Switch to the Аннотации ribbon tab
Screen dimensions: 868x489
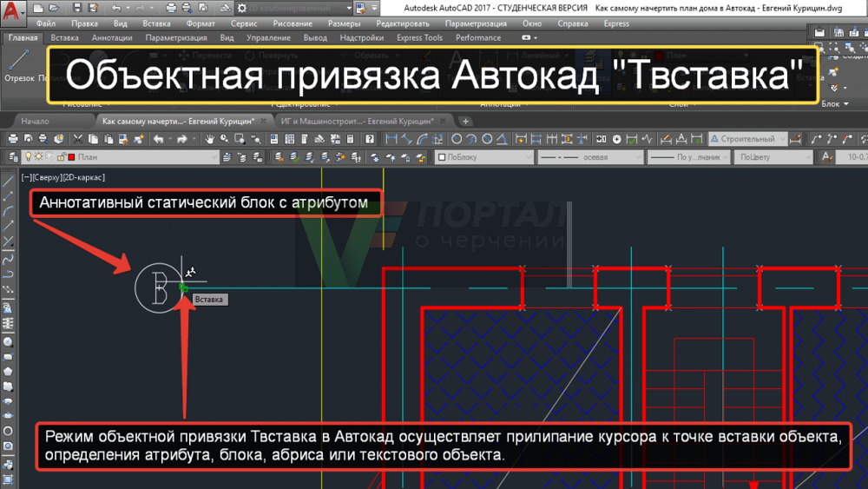click(112, 38)
